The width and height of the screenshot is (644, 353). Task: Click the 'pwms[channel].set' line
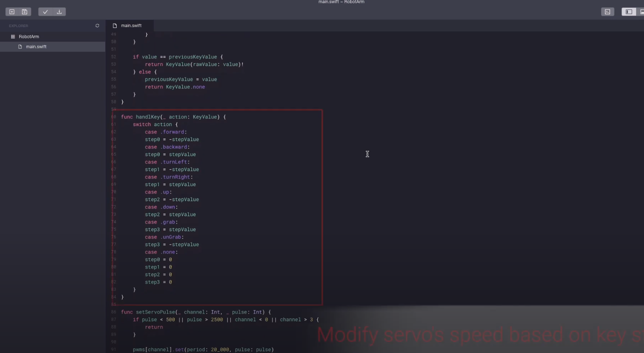tap(203, 350)
